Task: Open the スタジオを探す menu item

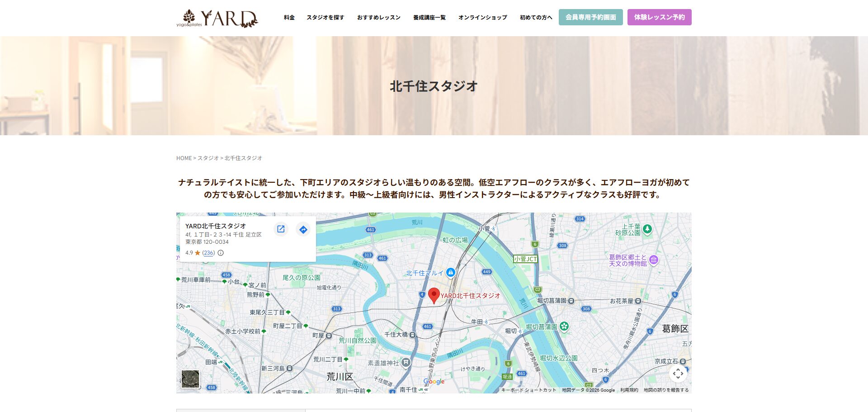Action: (325, 18)
